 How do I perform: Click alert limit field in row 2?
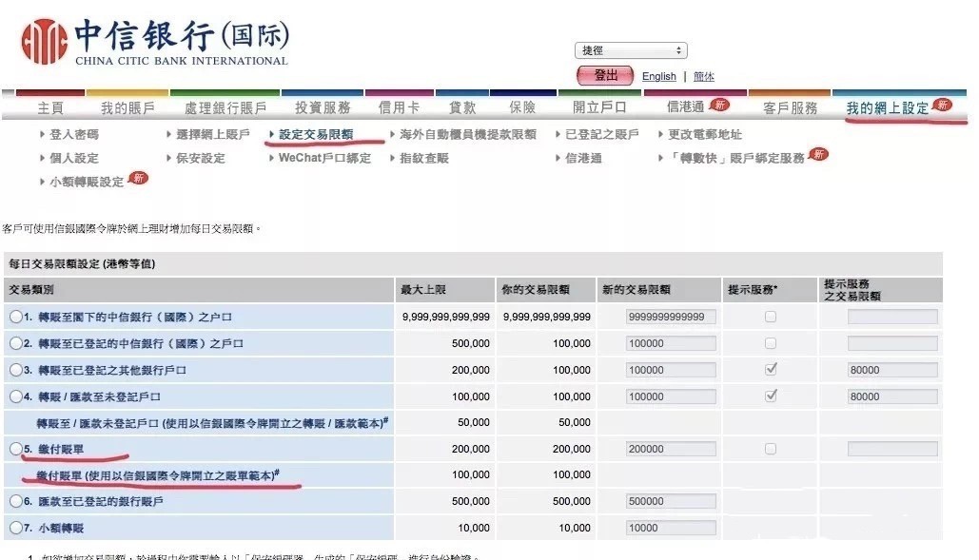coord(892,343)
